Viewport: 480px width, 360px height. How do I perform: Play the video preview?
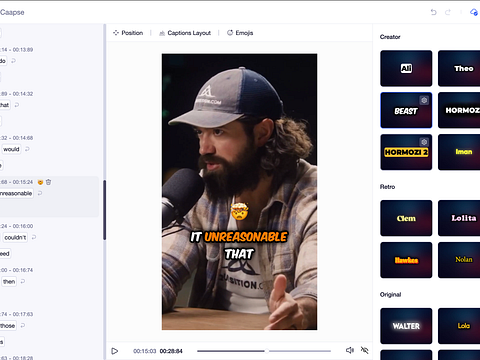point(115,351)
